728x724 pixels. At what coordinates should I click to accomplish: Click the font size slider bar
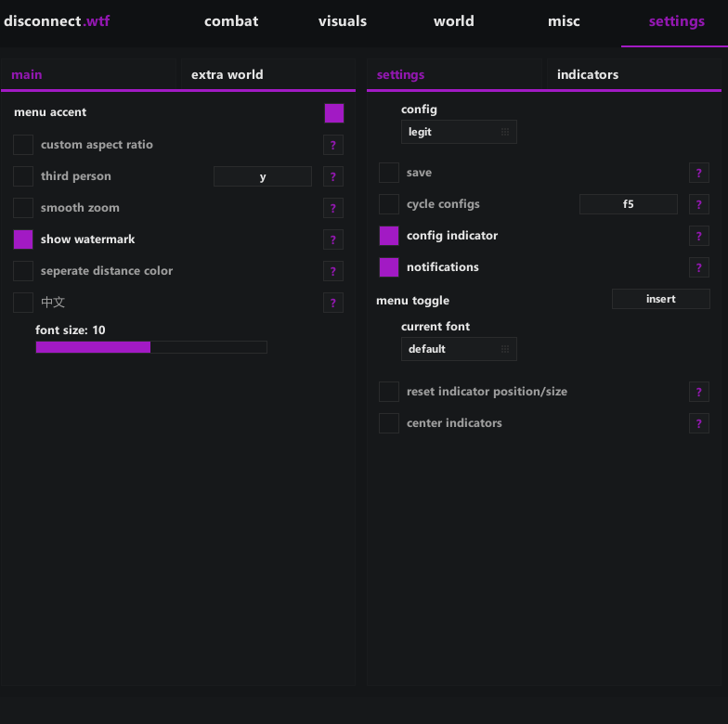click(x=151, y=347)
